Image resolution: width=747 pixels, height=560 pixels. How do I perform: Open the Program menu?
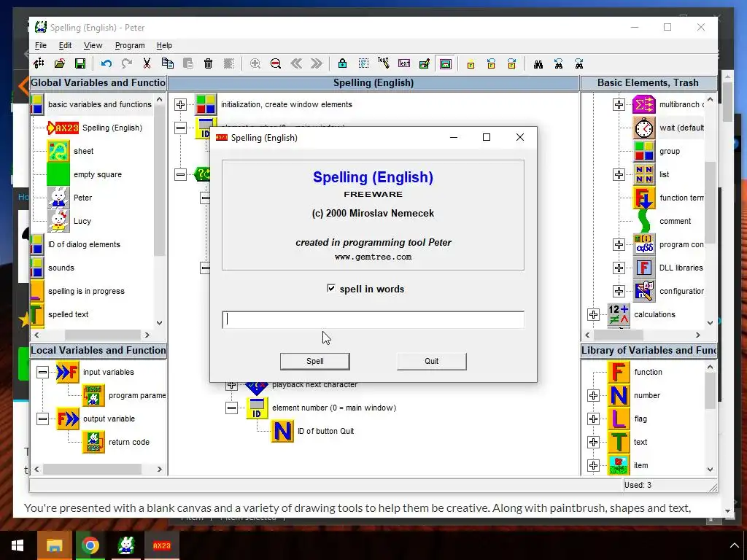(x=130, y=45)
